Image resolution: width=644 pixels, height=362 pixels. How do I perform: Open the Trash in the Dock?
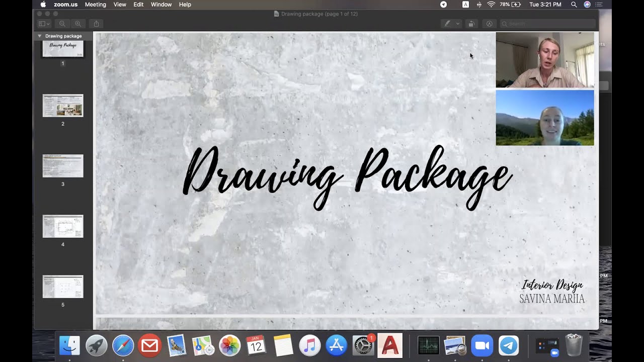coord(574,345)
